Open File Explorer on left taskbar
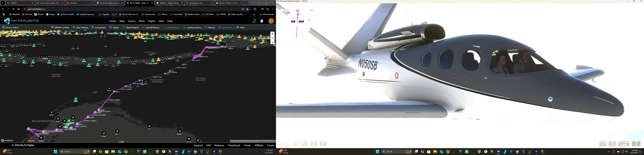The width and height of the screenshot is (644, 155). pyautogui.click(x=113, y=152)
